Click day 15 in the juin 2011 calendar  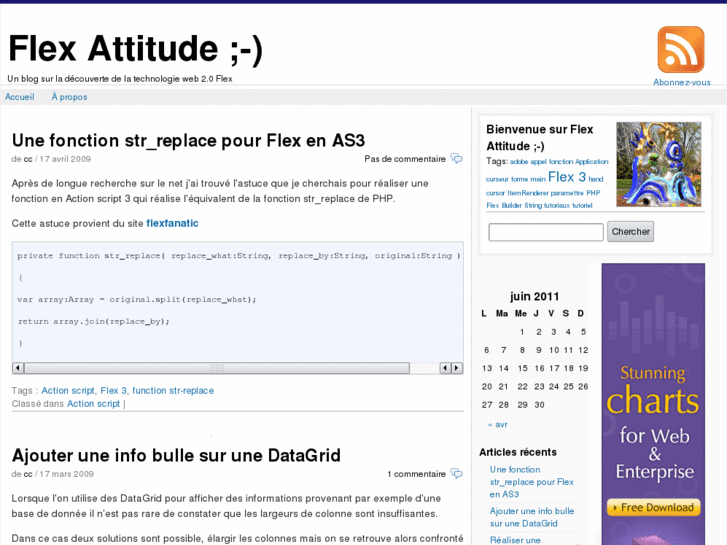(x=523, y=368)
